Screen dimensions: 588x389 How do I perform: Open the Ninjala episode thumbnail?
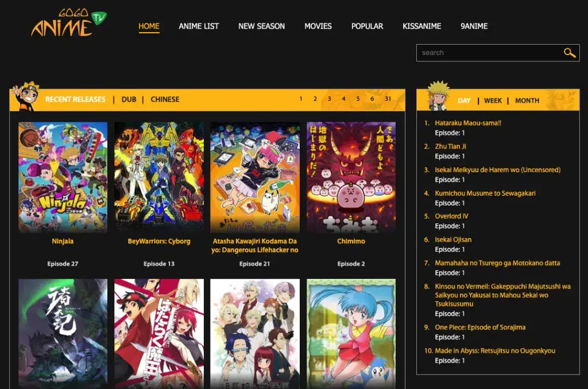(x=63, y=177)
